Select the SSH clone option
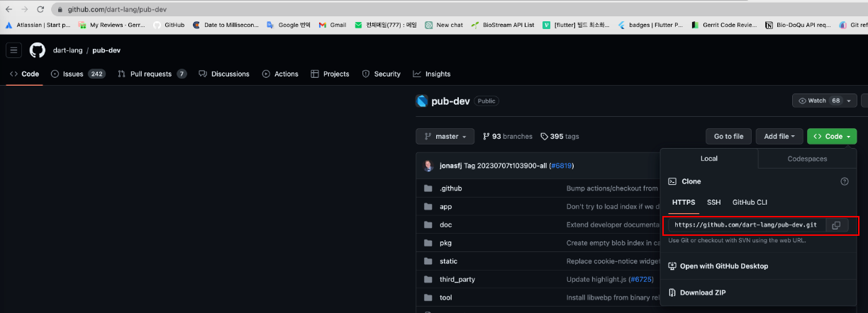Image resolution: width=868 pixels, height=313 pixels. pos(713,202)
